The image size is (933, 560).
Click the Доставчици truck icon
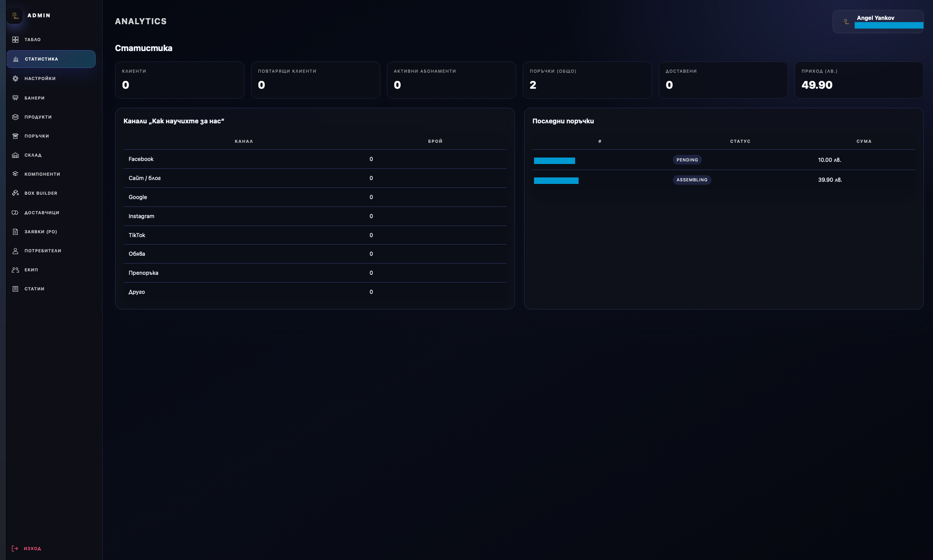(x=15, y=212)
